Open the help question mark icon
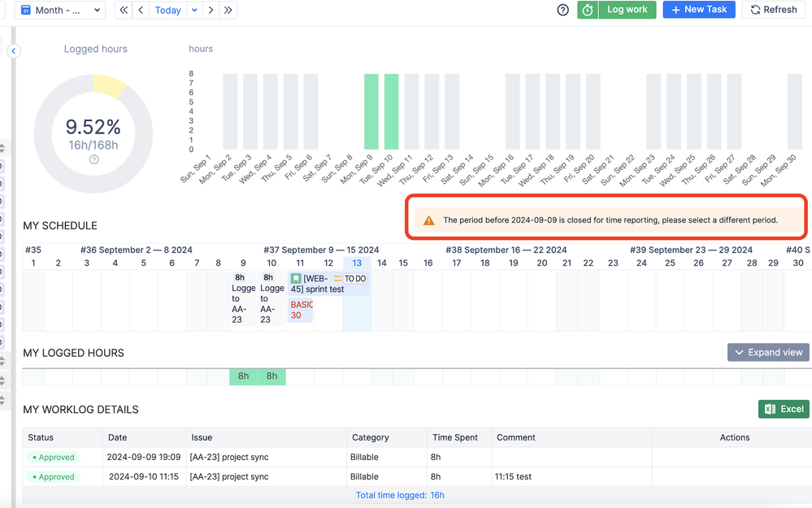Viewport: 812px width, 508px height. [562, 10]
